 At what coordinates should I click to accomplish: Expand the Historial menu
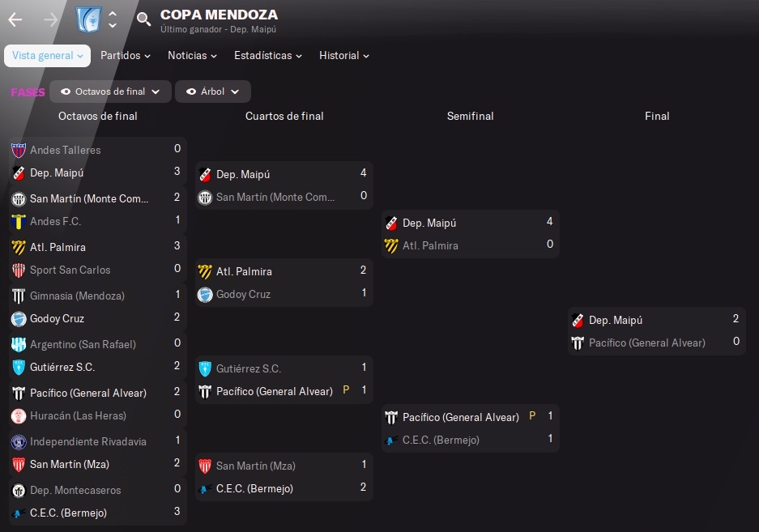point(344,56)
